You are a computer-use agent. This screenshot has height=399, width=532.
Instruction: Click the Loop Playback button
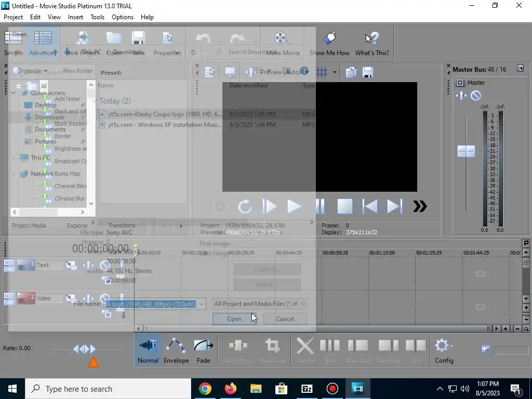coord(245,206)
